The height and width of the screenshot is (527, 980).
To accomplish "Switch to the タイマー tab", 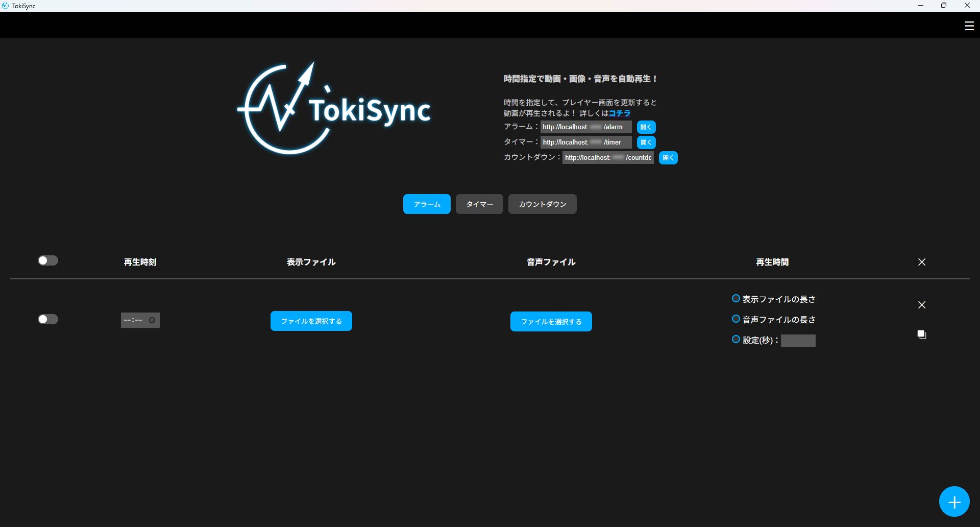I will coord(479,204).
